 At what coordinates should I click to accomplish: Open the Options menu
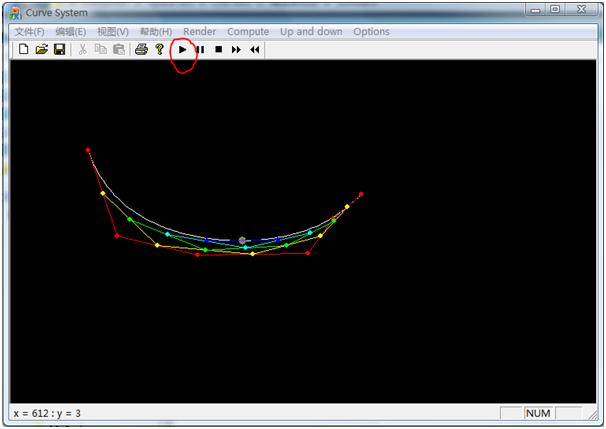tap(371, 32)
